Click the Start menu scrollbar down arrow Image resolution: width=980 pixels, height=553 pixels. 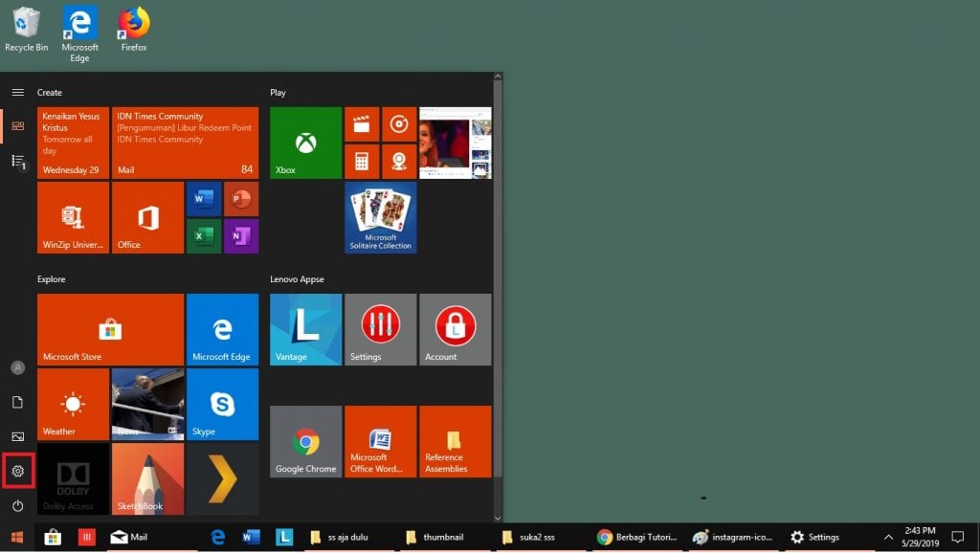pos(498,518)
